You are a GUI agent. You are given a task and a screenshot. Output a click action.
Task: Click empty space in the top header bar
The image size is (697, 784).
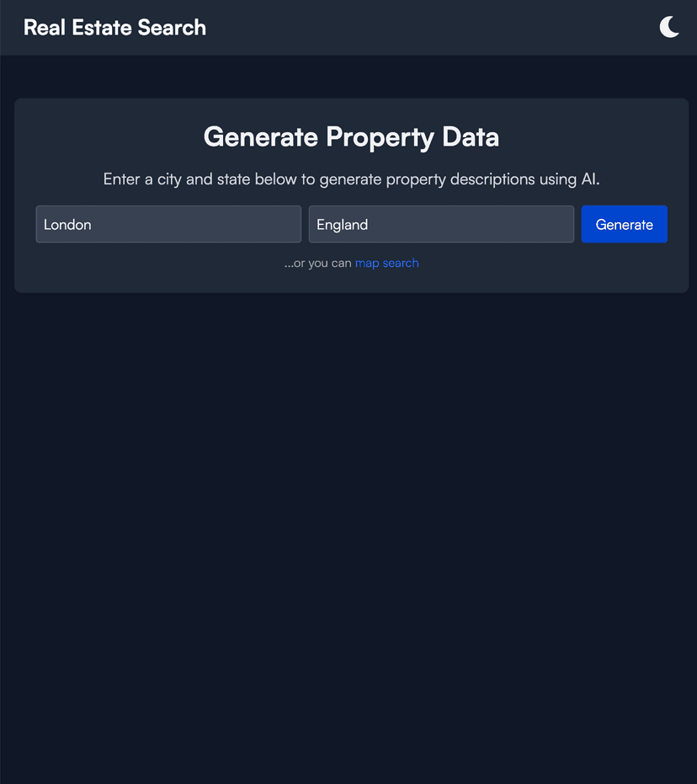[x=421, y=27]
